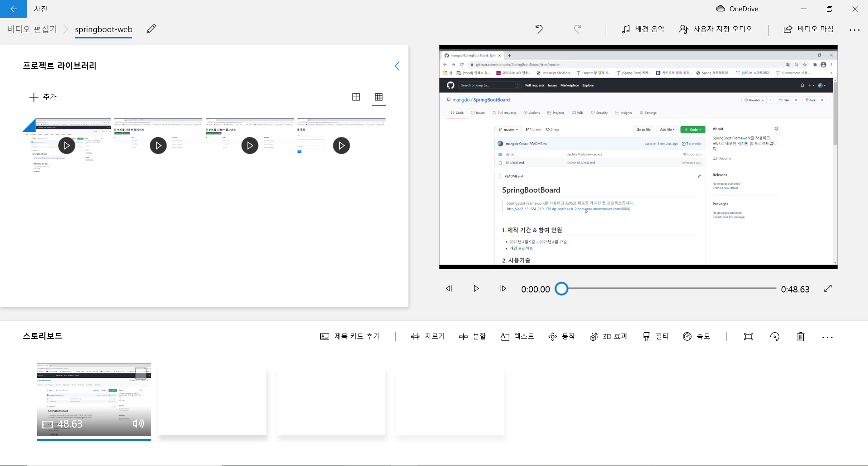Switch library to medium thumbnail view
Image resolution: width=868 pixels, height=466 pixels.
[x=356, y=97]
